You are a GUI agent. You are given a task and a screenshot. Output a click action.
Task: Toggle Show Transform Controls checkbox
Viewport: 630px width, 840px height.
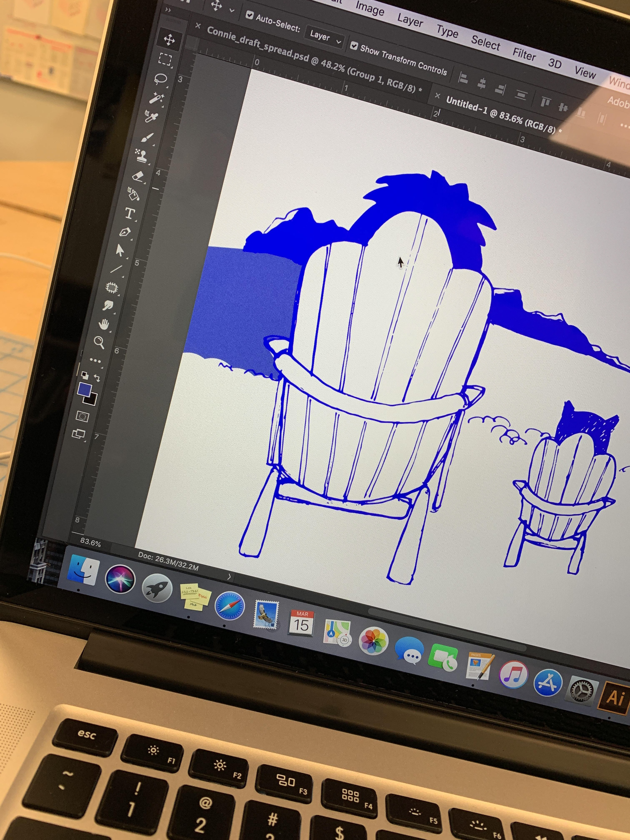coord(354,46)
